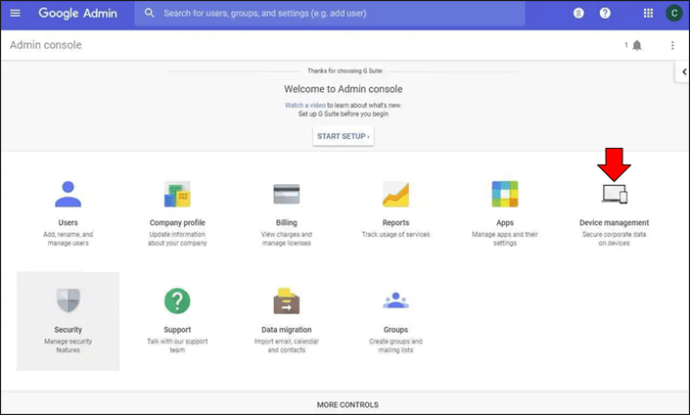Viewport: 690px width, 415px height.
Task: Open the notifications bell
Action: 637,45
